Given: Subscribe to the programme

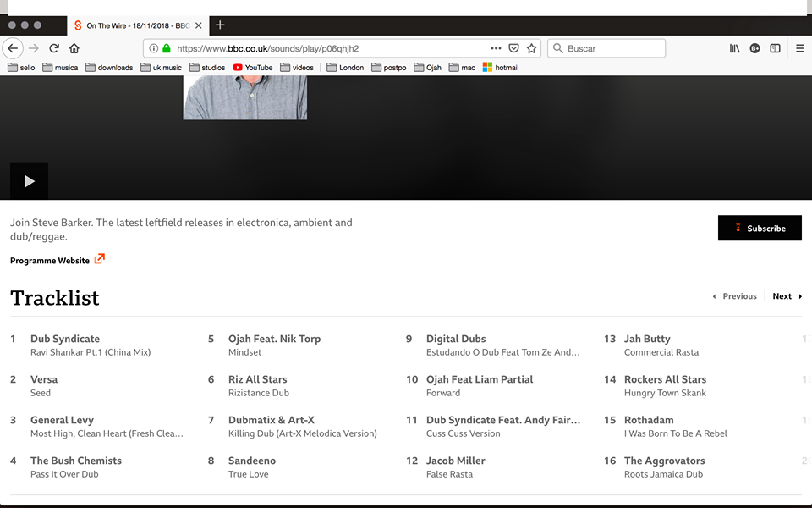Looking at the screenshot, I should (760, 228).
